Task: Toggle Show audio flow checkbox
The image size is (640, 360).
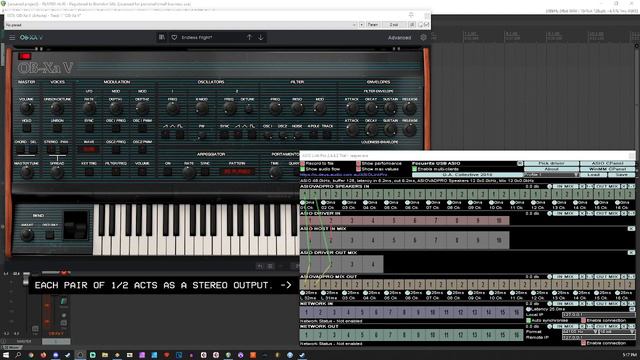Action: pyautogui.click(x=302, y=169)
